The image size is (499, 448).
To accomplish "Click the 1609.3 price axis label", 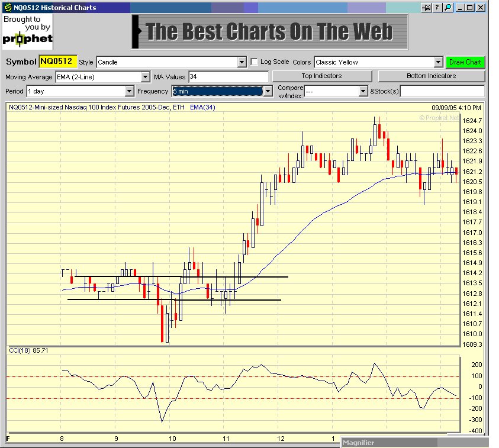I will pos(472,344).
